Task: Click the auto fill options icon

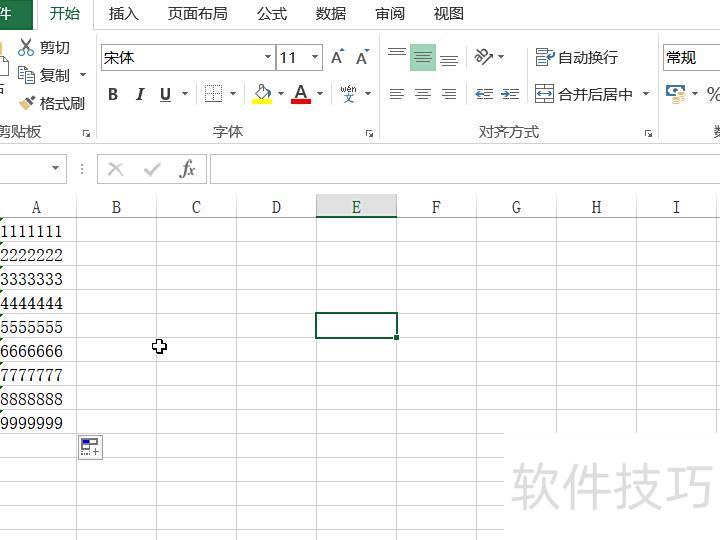Action: [x=90, y=447]
